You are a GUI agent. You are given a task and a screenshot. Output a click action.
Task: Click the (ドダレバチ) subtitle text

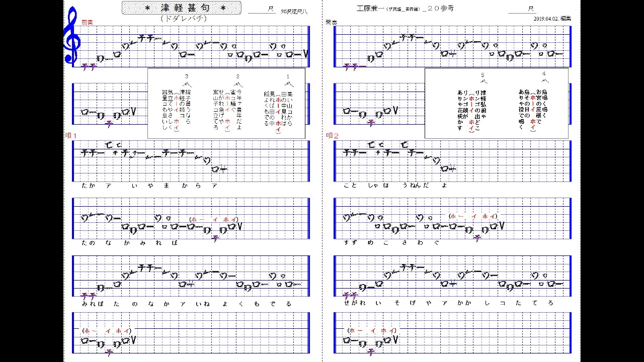(x=184, y=18)
